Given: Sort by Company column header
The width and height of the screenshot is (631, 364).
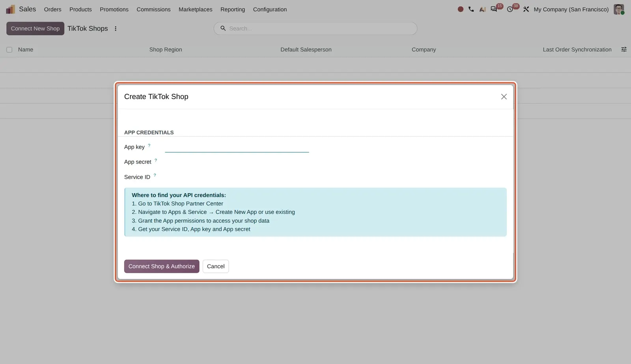Looking at the screenshot, I should (x=424, y=50).
